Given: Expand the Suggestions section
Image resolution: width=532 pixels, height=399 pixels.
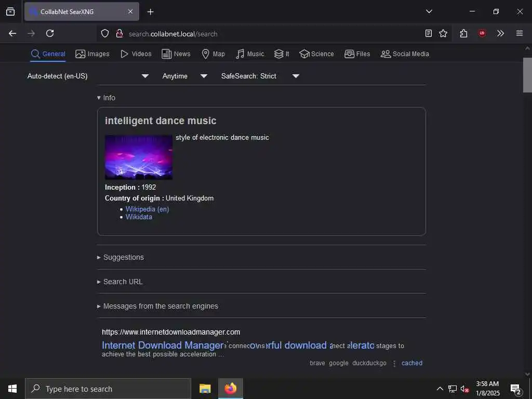Looking at the screenshot, I should [x=121, y=257].
